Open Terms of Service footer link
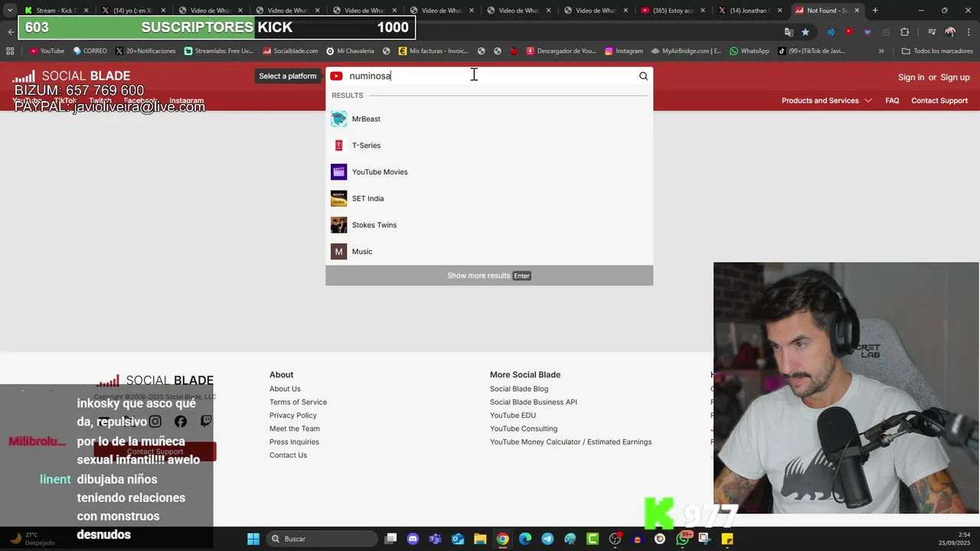Screen dimensions: 980x551 pyautogui.click(x=298, y=402)
